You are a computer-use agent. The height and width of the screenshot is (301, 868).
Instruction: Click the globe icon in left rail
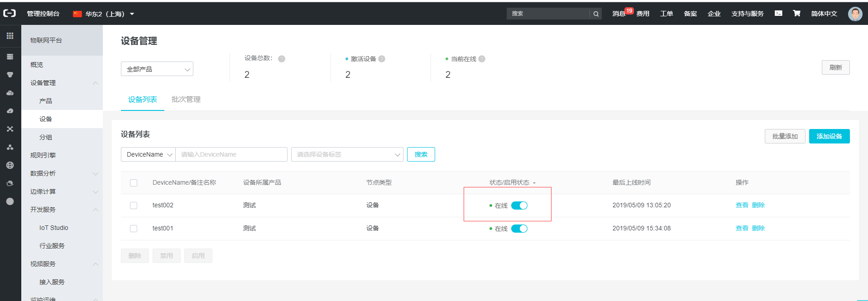pos(10,165)
